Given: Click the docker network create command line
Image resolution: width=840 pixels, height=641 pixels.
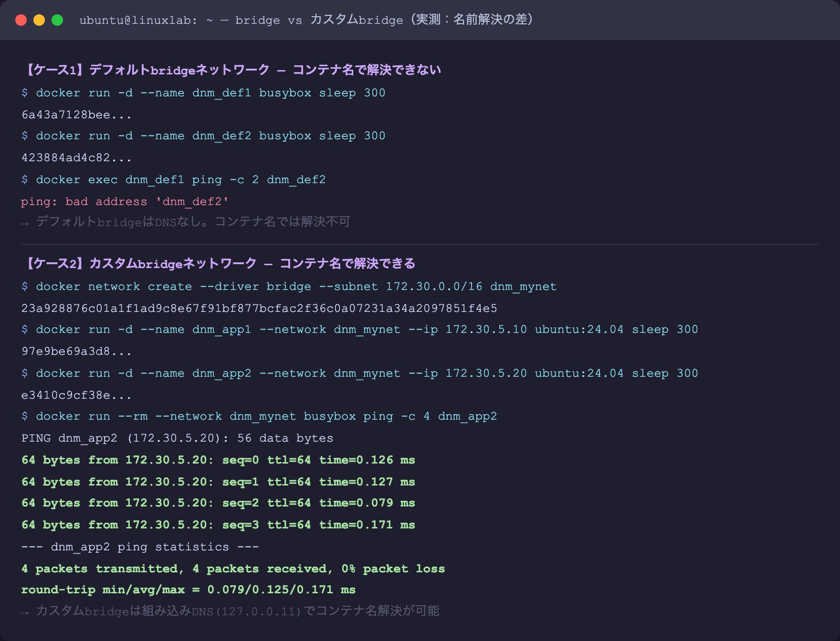Looking at the screenshot, I should click(289, 287).
